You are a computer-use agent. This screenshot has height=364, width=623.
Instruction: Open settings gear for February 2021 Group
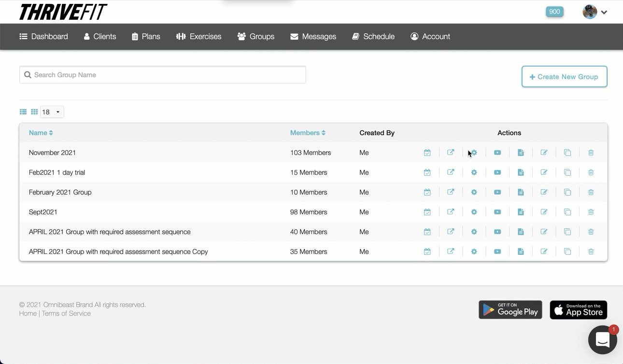(474, 192)
